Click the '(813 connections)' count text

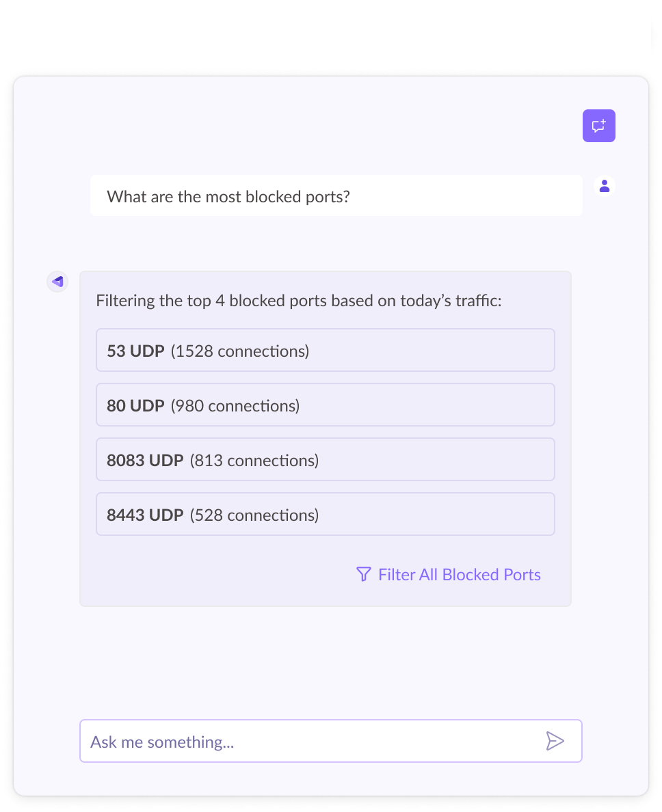(254, 461)
